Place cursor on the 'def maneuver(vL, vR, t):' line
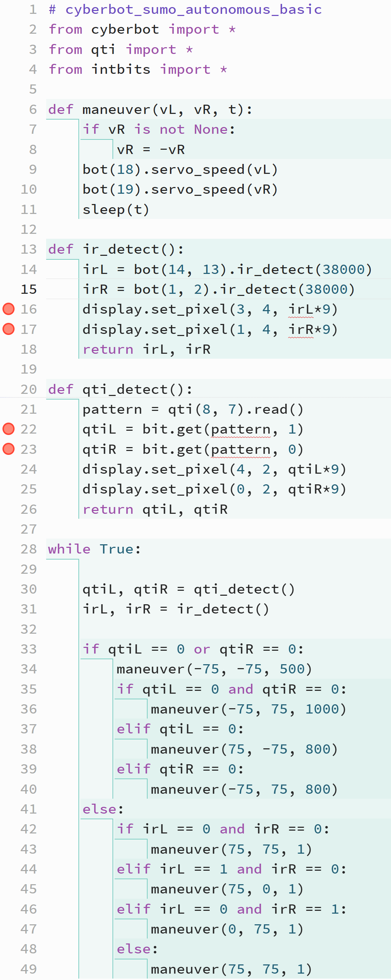Image resolution: width=391 pixels, height=980 pixels. point(150,110)
